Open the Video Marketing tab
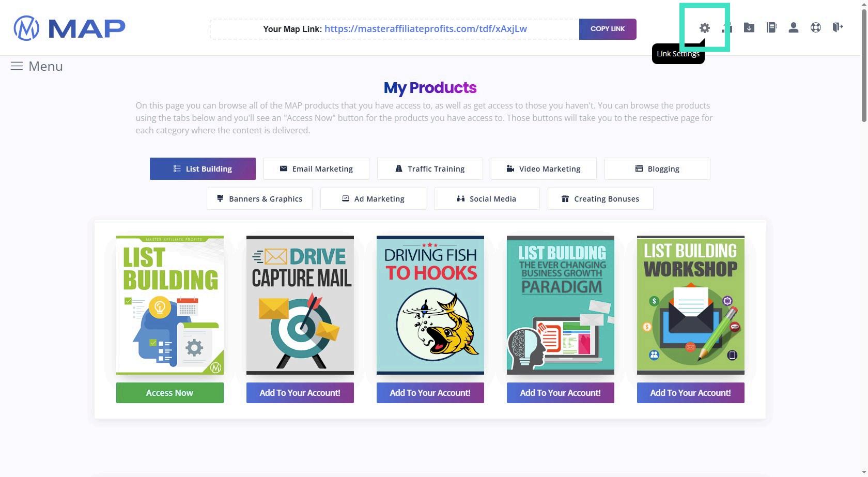The image size is (868, 477). (544, 168)
